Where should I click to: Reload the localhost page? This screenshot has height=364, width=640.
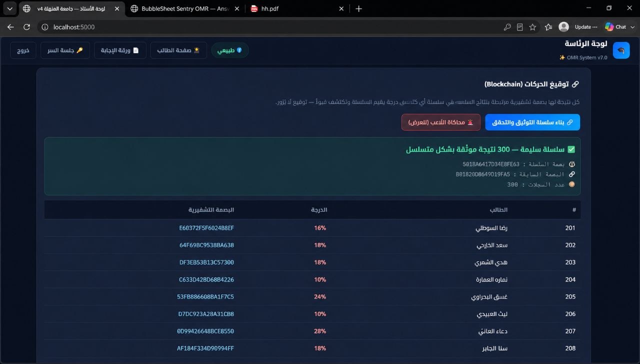[27, 27]
